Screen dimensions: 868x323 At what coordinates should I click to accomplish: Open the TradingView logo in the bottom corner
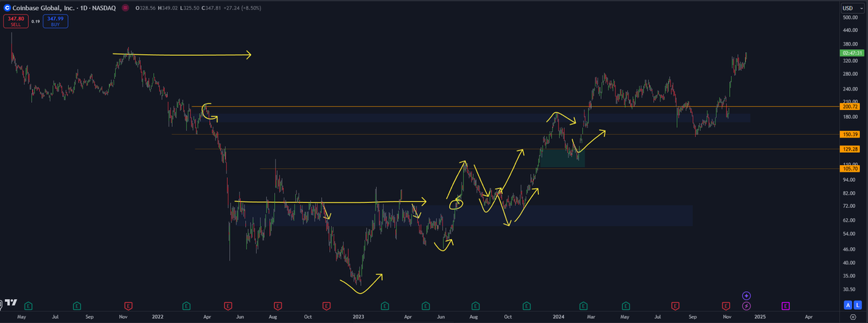[11, 303]
